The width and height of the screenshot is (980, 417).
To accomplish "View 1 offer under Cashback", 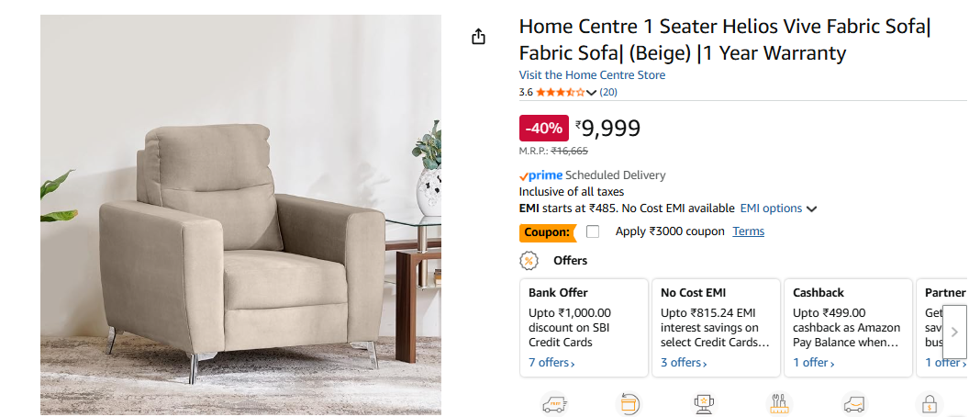I will (x=814, y=363).
